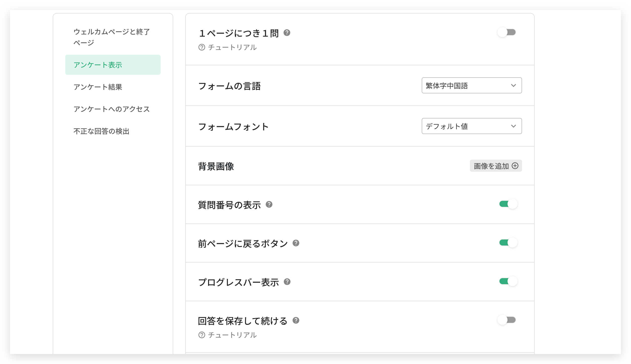
Task: Show help for 前ページに戻るボタン
Action: (x=296, y=243)
